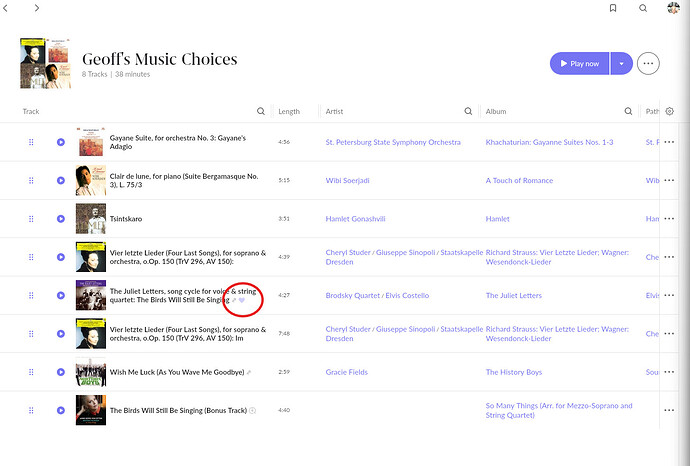This screenshot has width=690, height=466.
Task: Sort by the Length column header
Action: [289, 111]
